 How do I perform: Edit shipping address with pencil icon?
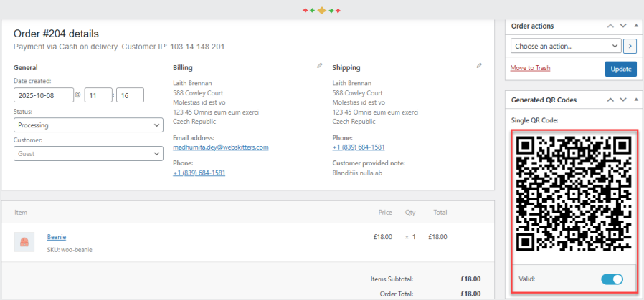click(x=479, y=65)
